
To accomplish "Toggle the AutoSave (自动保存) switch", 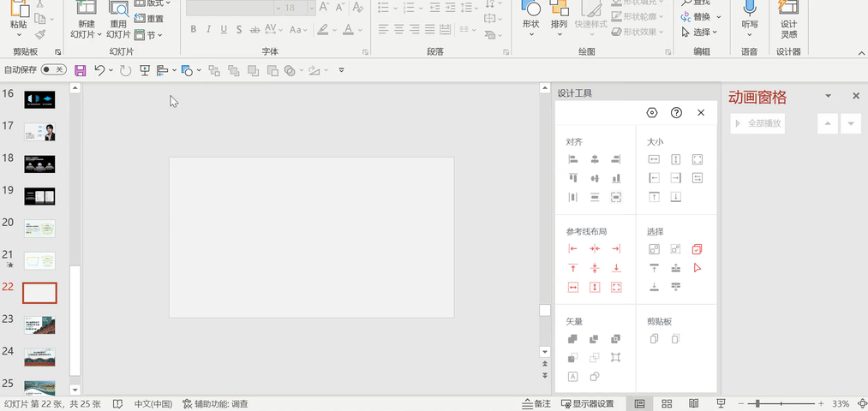I will tap(53, 70).
